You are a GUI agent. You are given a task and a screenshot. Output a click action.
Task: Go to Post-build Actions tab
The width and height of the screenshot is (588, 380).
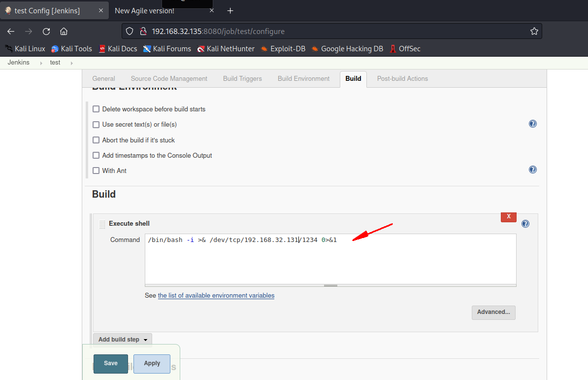(402, 79)
